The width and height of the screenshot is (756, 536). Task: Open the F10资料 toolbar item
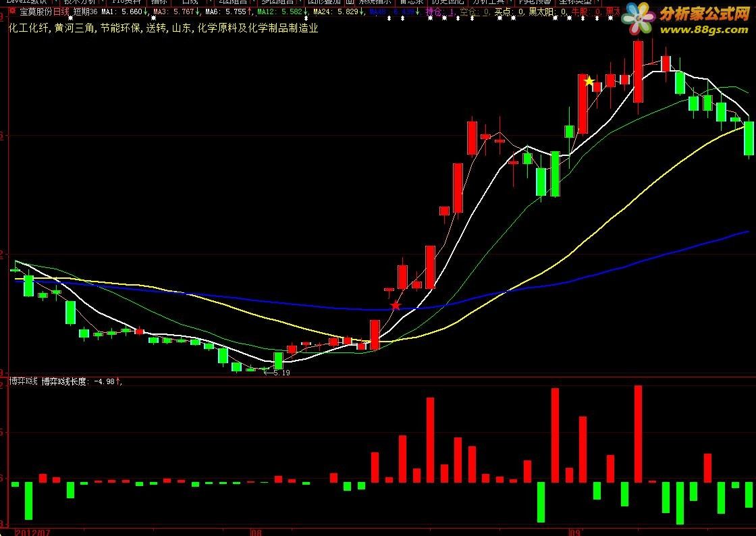[127, 2]
